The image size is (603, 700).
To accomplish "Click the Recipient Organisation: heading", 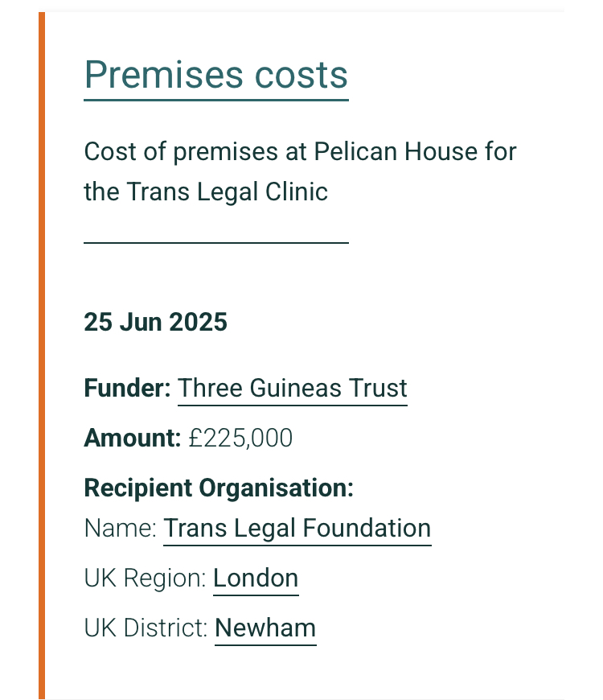I will pos(219,488).
